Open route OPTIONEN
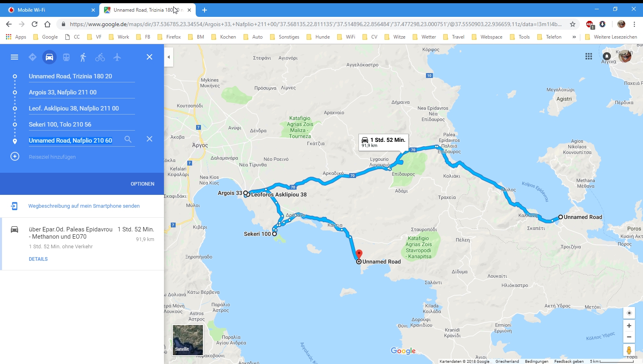The width and height of the screenshot is (643, 364). point(142,184)
